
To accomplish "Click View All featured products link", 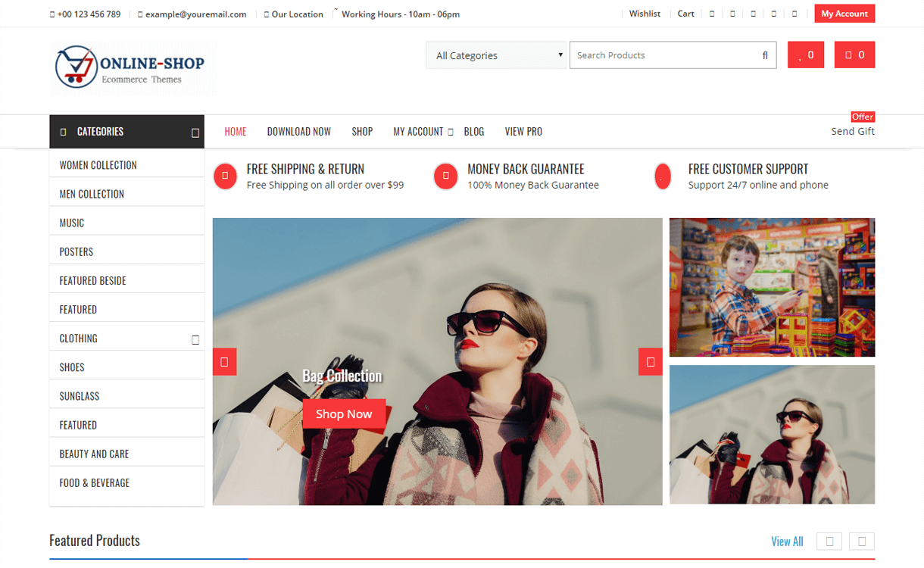I will 787,541.
